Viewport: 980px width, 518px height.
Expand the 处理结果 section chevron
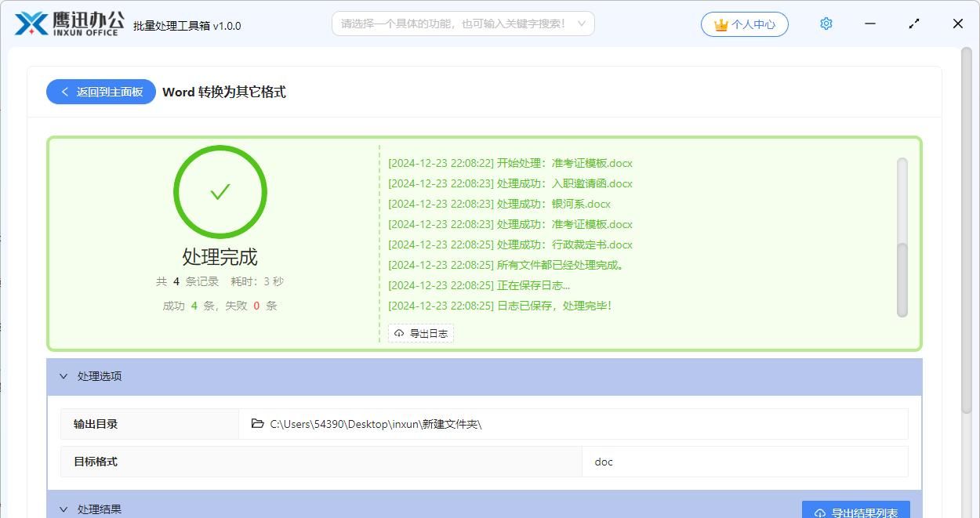click(64, 509)
